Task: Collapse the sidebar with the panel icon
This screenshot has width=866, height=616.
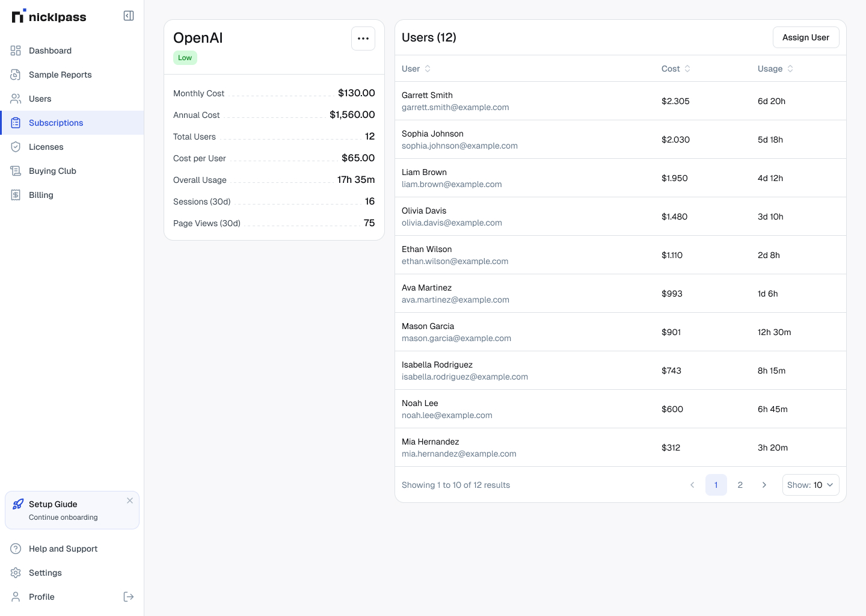Action: (129, 16)
